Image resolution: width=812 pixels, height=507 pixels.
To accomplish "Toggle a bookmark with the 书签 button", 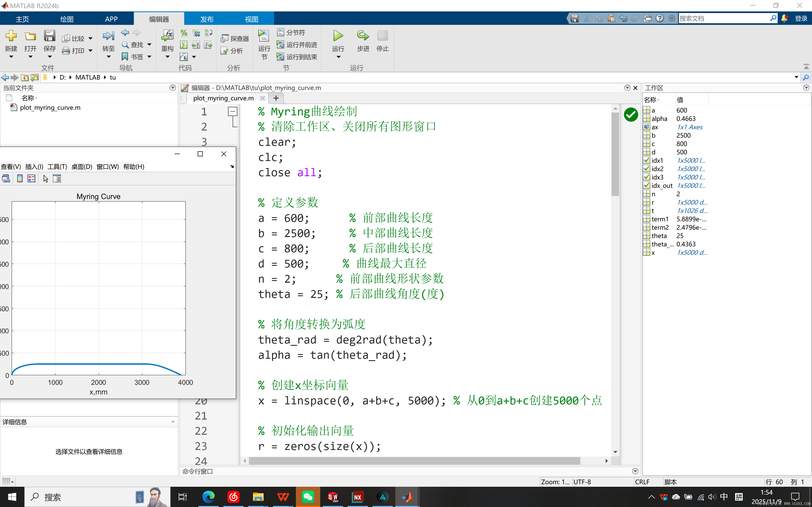I will pyautogui.click(x=132, y=56).
